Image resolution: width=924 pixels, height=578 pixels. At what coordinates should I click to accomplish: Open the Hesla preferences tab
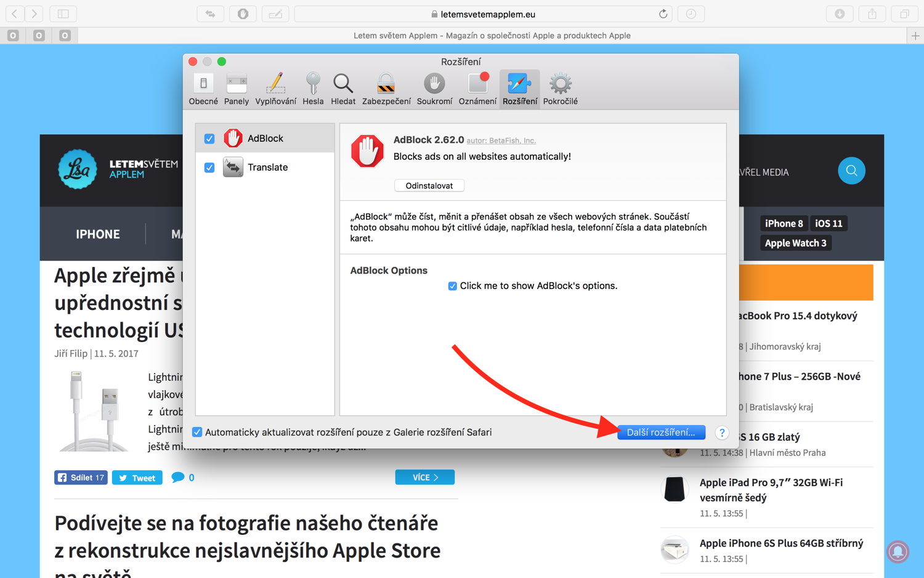(x=313, y=89)
